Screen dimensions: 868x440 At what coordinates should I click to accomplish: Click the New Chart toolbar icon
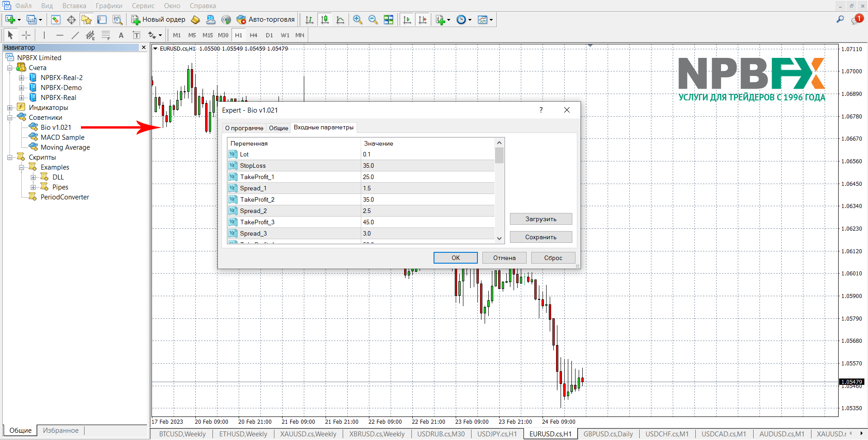[x=10, y=19]
